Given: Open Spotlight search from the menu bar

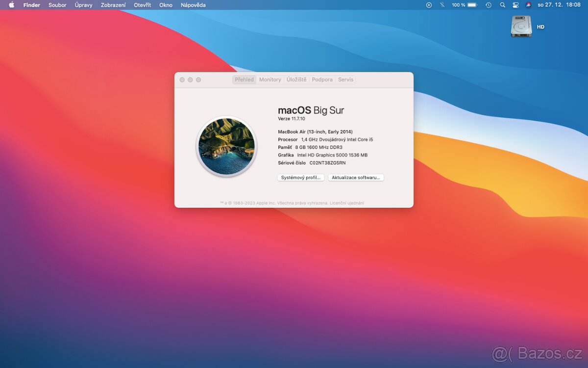Looking at the screenshot, I should click(503, 5).
